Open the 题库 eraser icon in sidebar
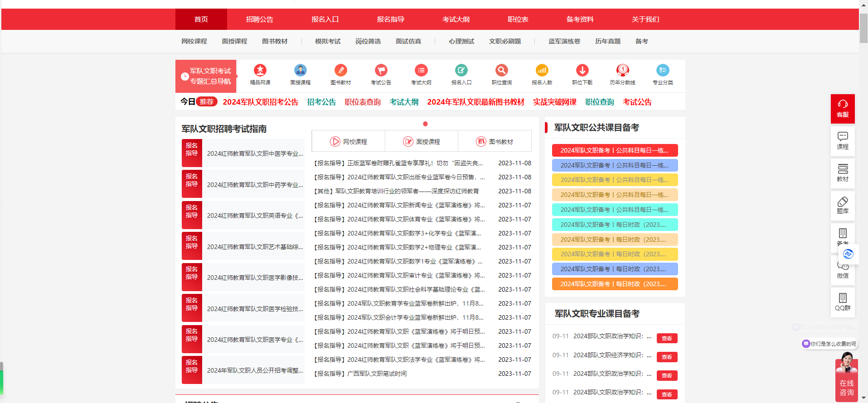 [843, 202]
